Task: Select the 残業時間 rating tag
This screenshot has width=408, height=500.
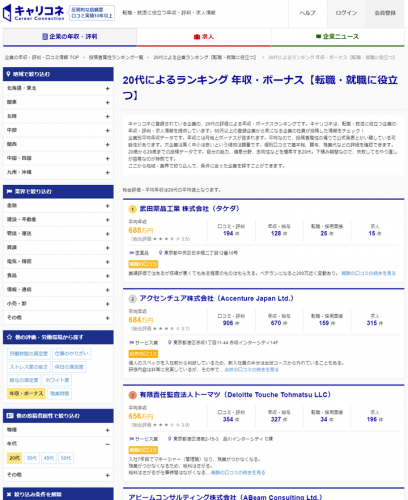Action: click(59, 394)
